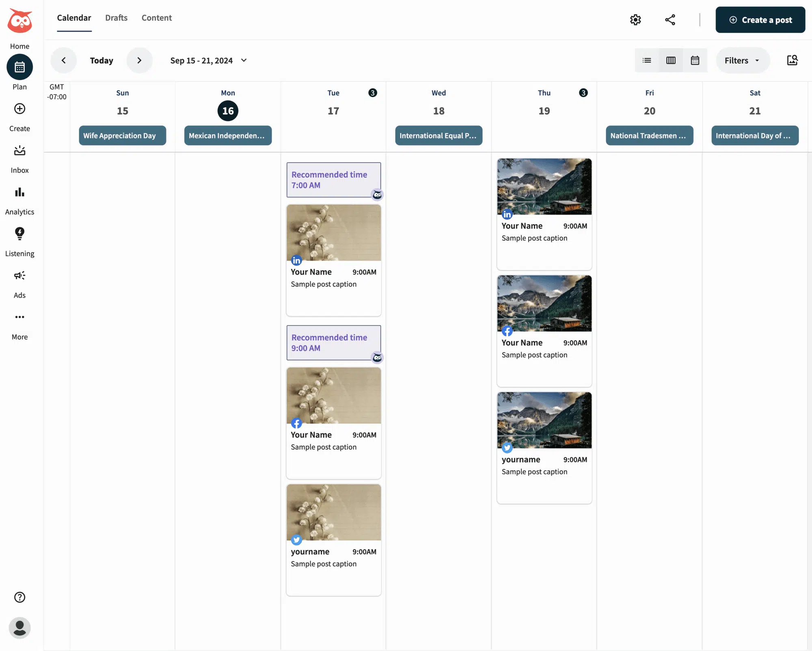812x651 pixels.
Task: Click the GMT -07:00 timezone label
Action: [57, 92]
